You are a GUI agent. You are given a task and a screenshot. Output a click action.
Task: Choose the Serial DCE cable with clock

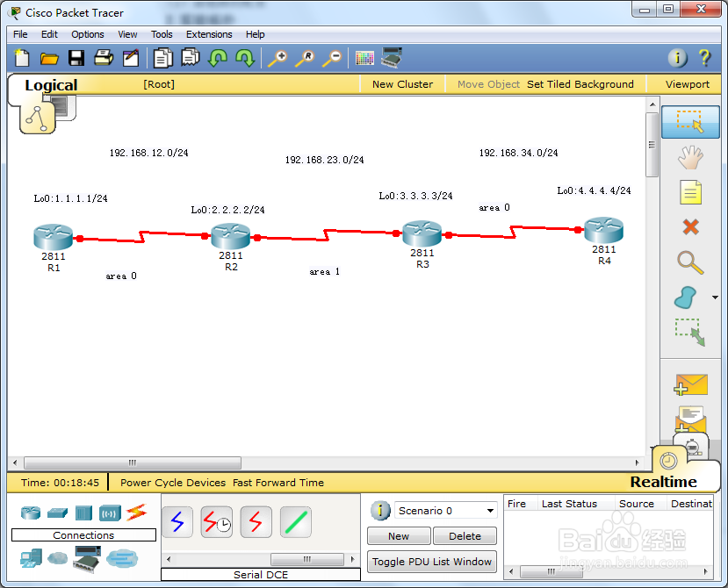pyautogui.click(x=216, y=522)
